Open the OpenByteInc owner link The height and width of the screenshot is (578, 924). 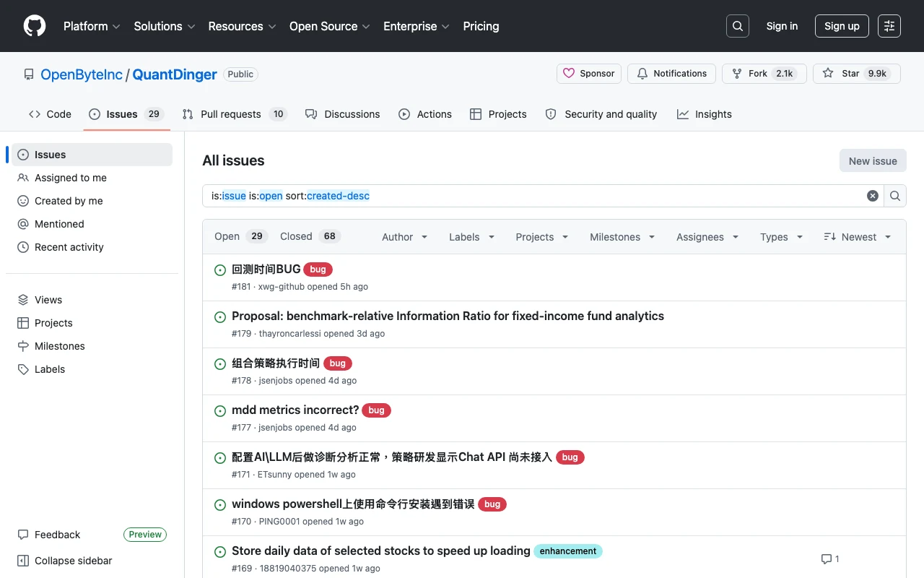click(82, 74)
